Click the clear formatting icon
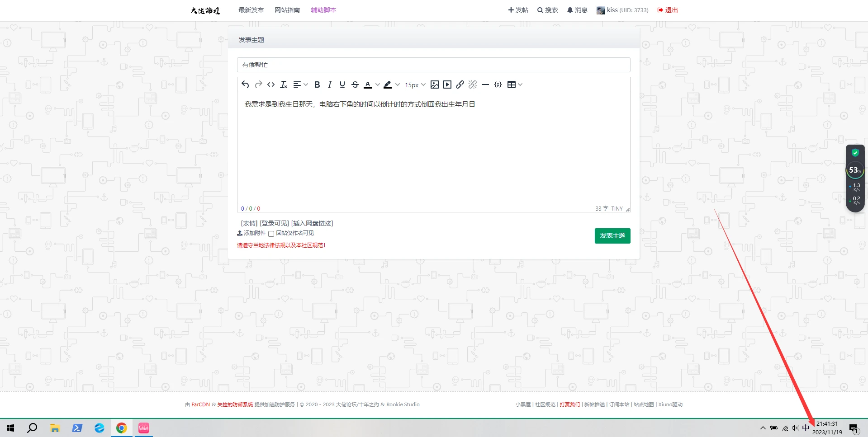This screenshot has width=868, height=437. (284, 85)
